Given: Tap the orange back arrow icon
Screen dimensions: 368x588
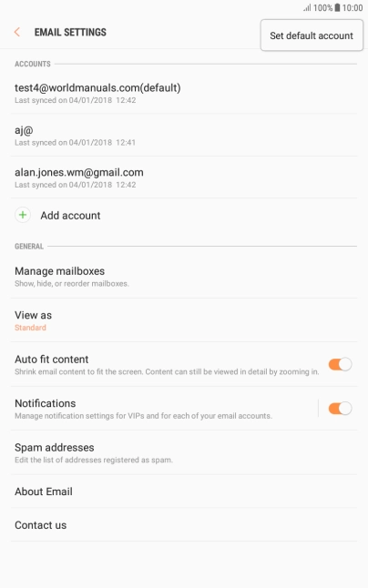Looking at the screenshot, I should tap(17, 32).
